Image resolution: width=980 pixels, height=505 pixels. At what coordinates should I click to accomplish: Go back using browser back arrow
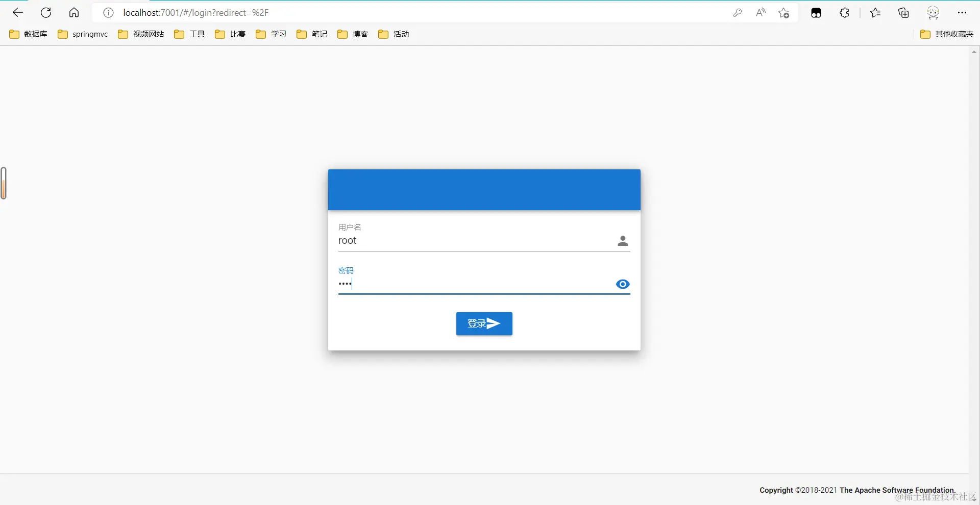pos(18,13)
